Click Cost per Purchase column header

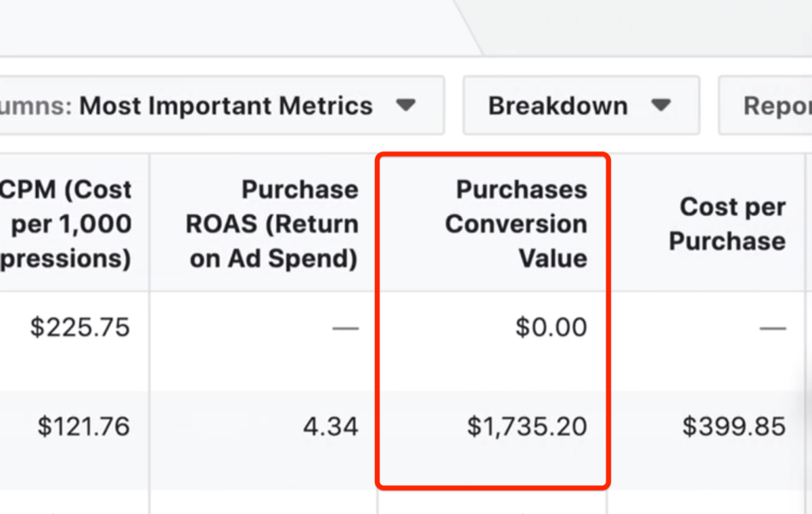point(727,224)
